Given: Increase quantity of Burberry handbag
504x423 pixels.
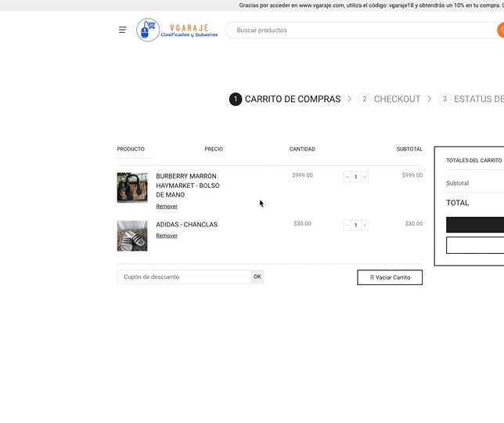Looking at the screenshot, I should click(365, 177).
